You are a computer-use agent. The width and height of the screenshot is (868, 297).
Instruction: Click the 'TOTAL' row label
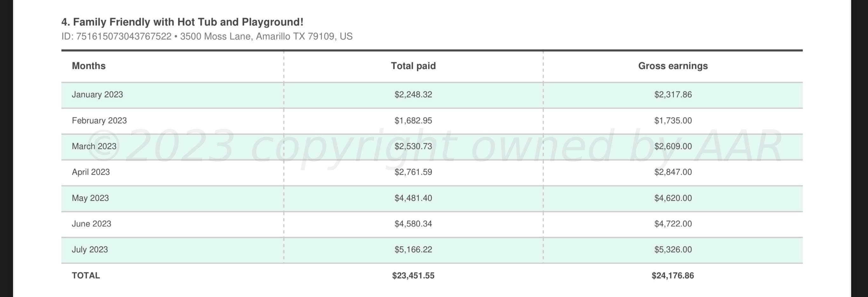85,275
